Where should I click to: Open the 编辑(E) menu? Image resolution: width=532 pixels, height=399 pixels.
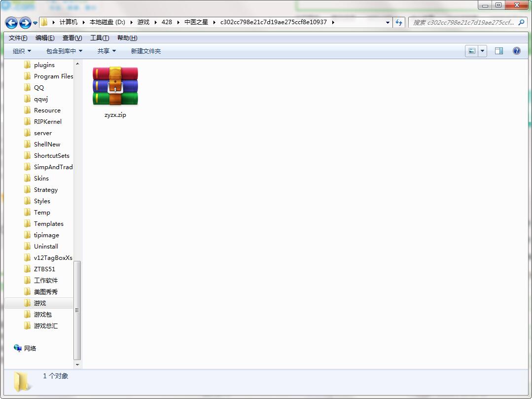click(x=45, y=37)
